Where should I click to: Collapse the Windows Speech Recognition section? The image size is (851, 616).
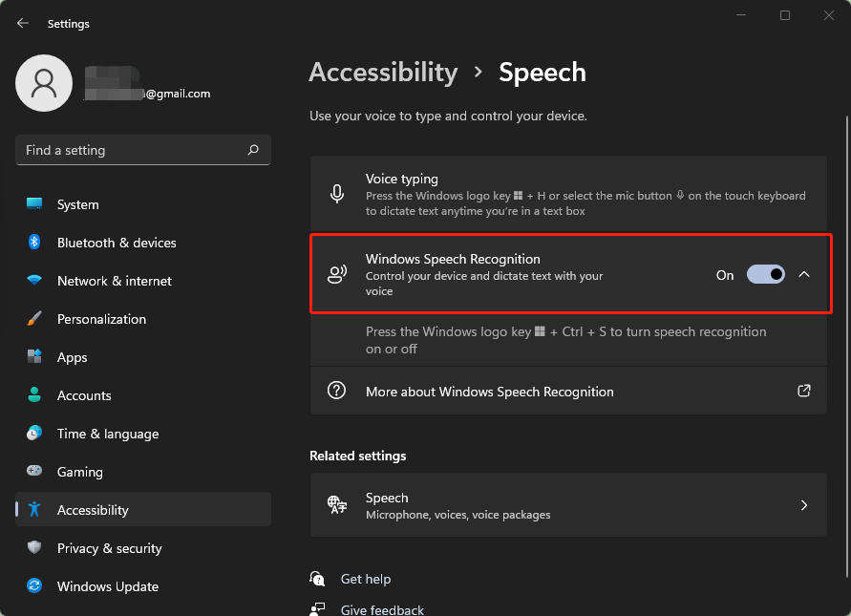[x=804, y=275]
